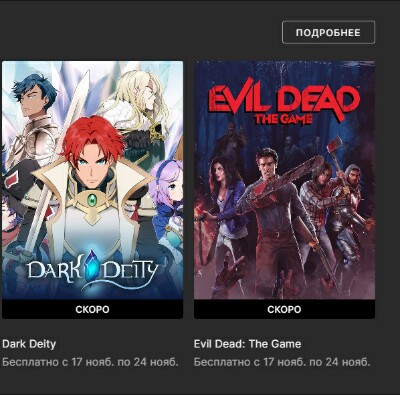Click the СКОРО banner under Evil Dead
The width and height of the screenshot is (400, 395).
point(284,309)
